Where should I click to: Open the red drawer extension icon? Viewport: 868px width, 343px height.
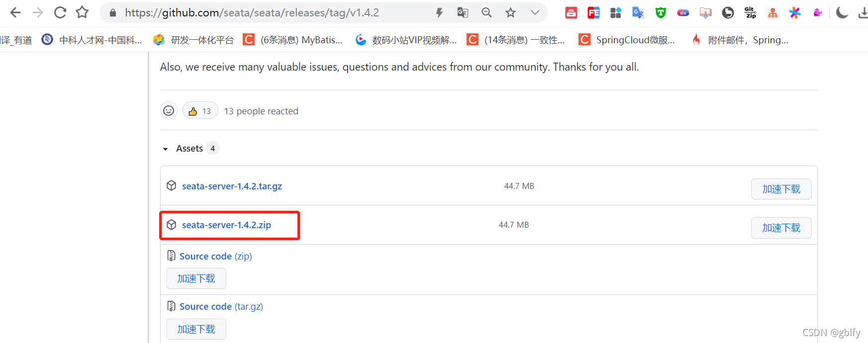pyautogui.click(x=571, y=13)
